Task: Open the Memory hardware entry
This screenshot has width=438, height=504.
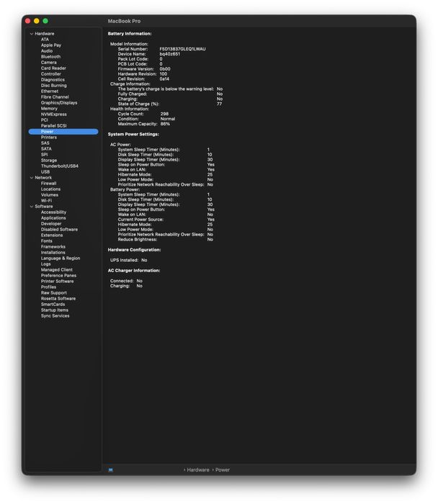Action: (x=49, y=109)
